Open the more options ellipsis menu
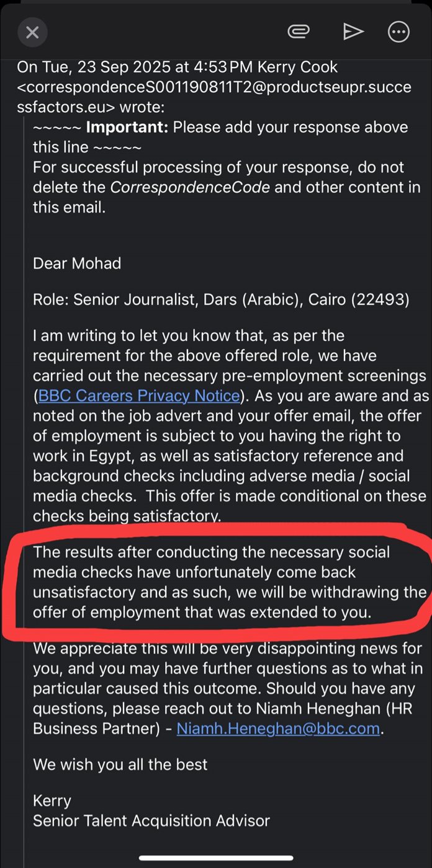Image resolution: width=432 pixels, height=868 pixels. click(x=398, y=32)
